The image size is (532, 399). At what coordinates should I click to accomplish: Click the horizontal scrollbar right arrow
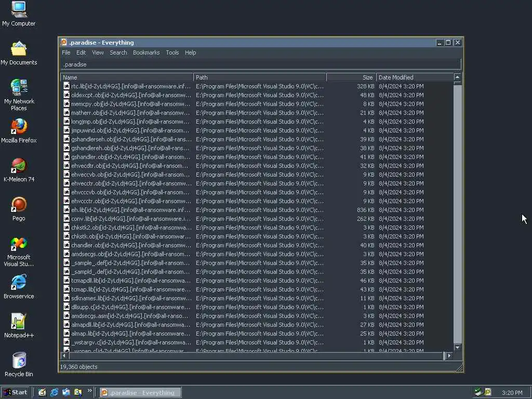tap(449, 355)
